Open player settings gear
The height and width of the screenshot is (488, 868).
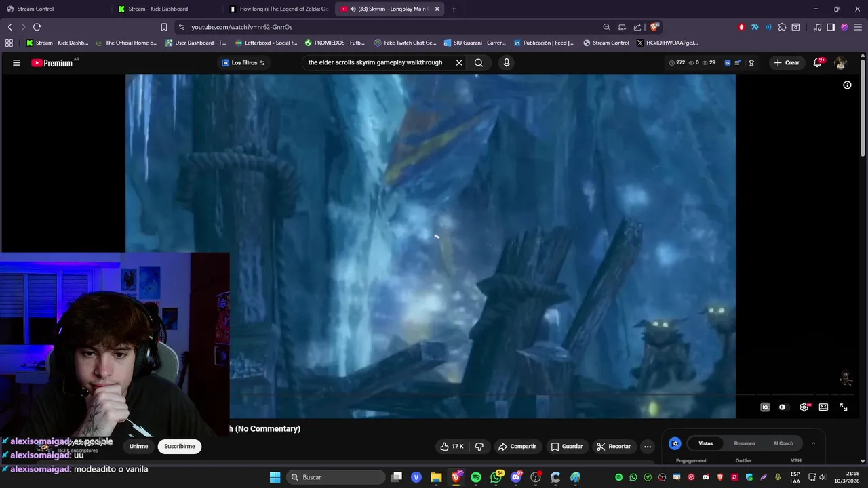tap(804, 407)
